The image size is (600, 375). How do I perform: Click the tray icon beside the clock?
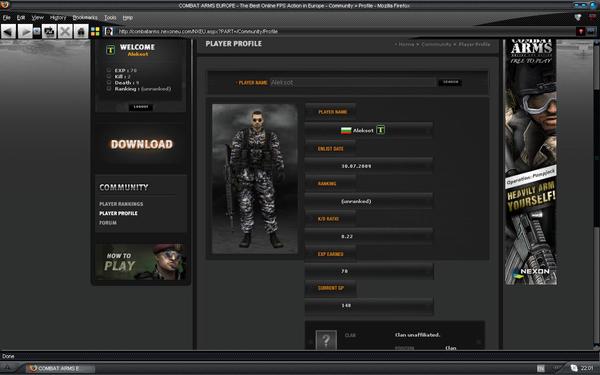click(x=574, y=368)
